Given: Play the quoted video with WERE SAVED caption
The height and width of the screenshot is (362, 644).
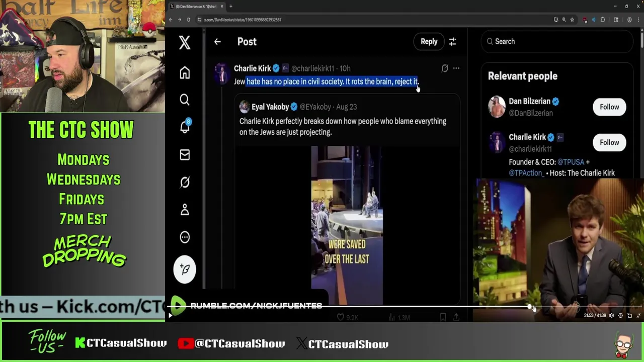Looking at the screenshot, I should pyautogui.click(x=347, y=225).
